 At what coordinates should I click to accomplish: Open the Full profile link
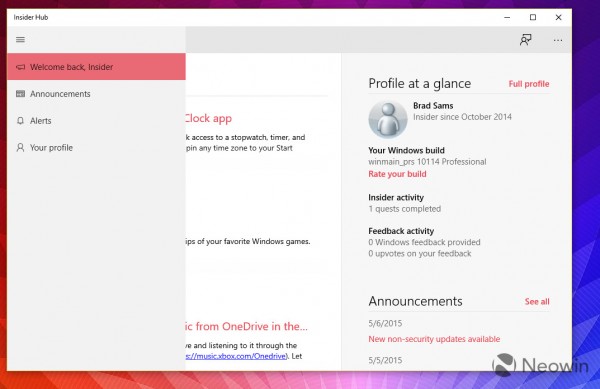coord(529,84)
